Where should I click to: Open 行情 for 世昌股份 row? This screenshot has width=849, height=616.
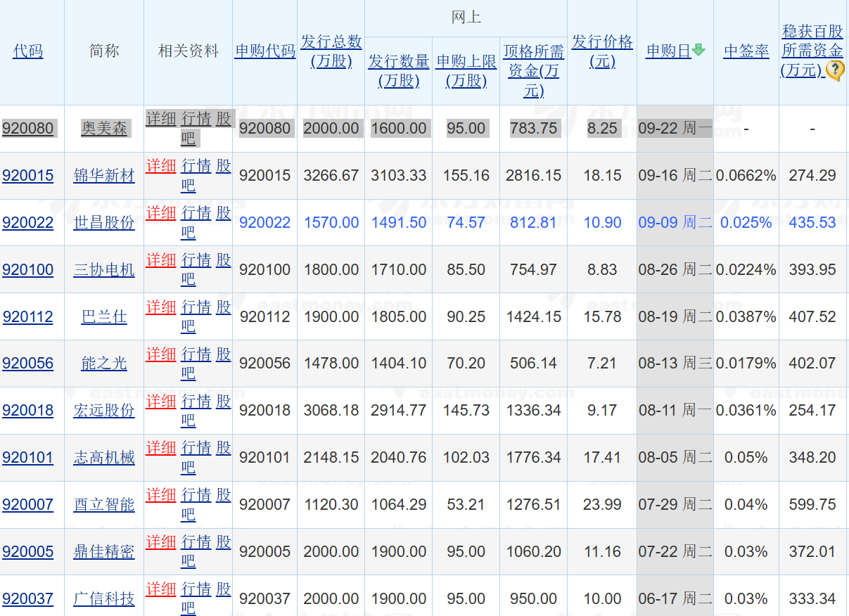(196, 213)
